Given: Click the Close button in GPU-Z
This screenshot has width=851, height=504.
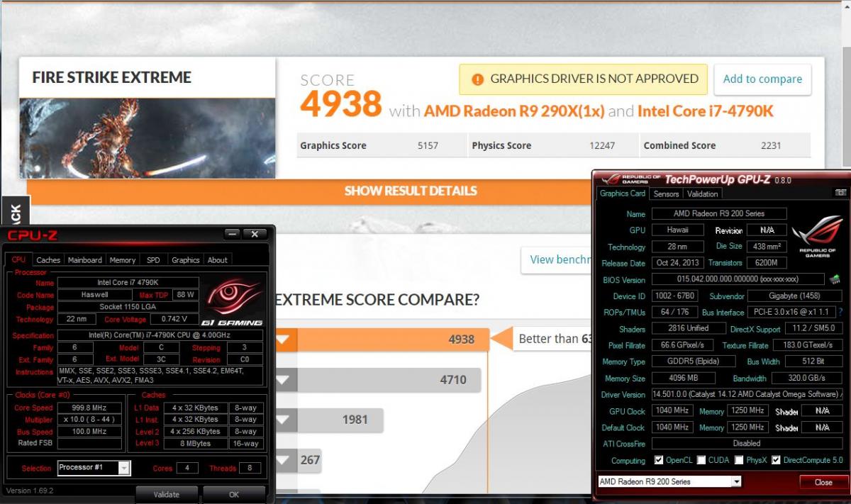Looking at the screenshot, I should (823, 482).
